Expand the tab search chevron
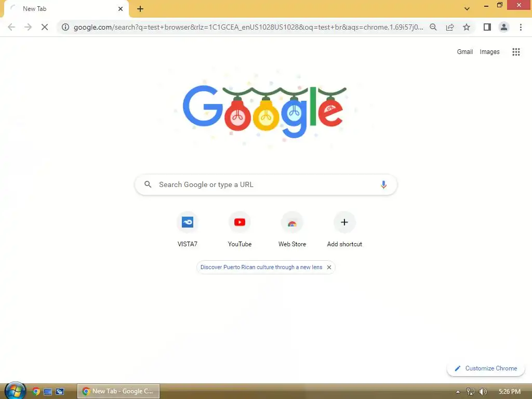This screenshot has height=399, width=532. tap(467, 9)
